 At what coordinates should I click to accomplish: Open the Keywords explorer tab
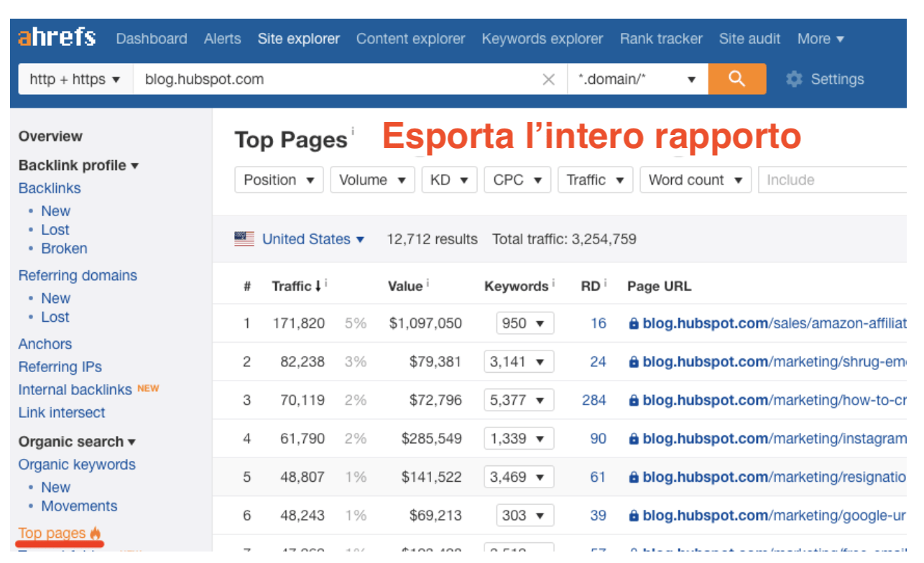coord(542,39)
